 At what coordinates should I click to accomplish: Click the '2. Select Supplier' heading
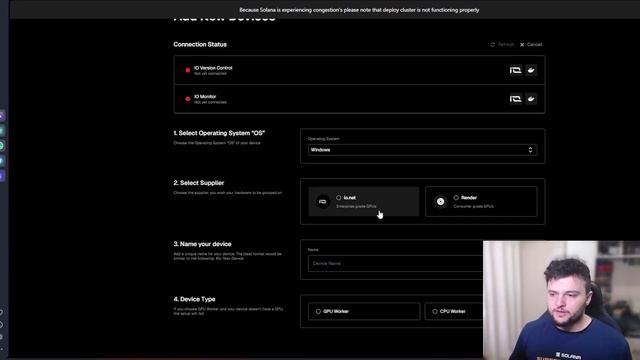(x=199, y=183)
